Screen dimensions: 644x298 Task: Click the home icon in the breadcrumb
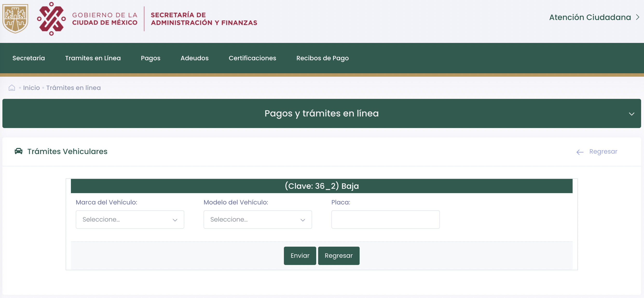click(12, 88)
